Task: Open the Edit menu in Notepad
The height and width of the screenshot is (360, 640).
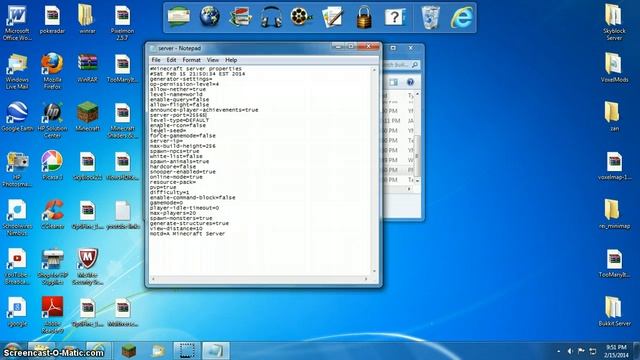Action: click(171, 60)
